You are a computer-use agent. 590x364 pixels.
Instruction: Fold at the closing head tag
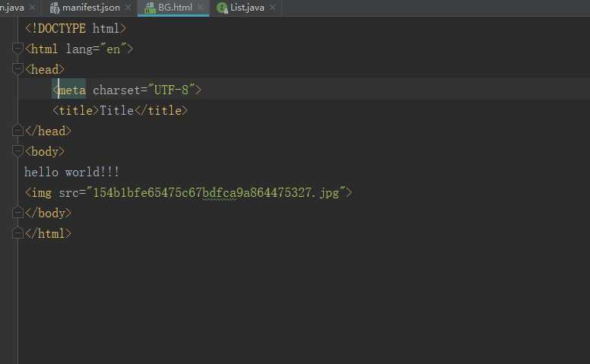pyautogui.click(x=17, y=131)
